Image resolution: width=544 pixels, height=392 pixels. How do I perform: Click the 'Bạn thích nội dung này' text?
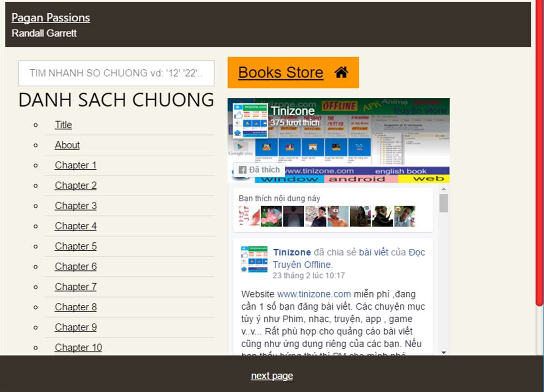pos(280,198)
